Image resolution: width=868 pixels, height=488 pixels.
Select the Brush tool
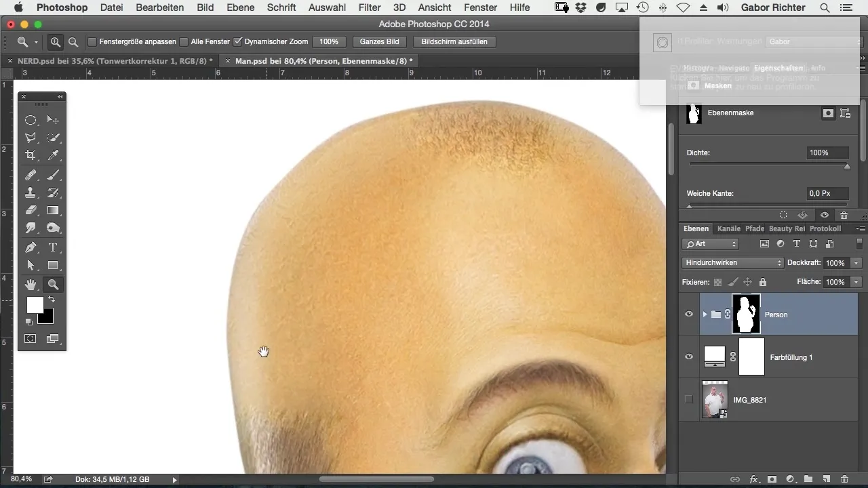click(53, 175)
